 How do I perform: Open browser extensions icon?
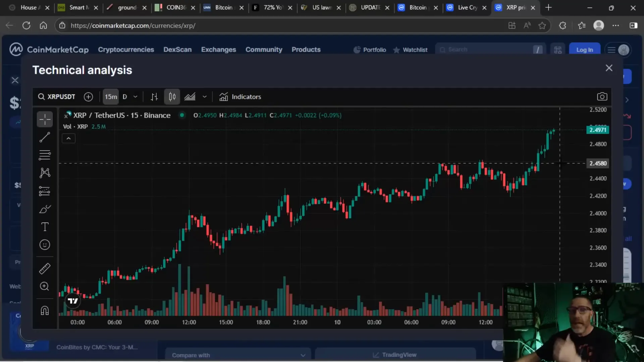[562, 25]
